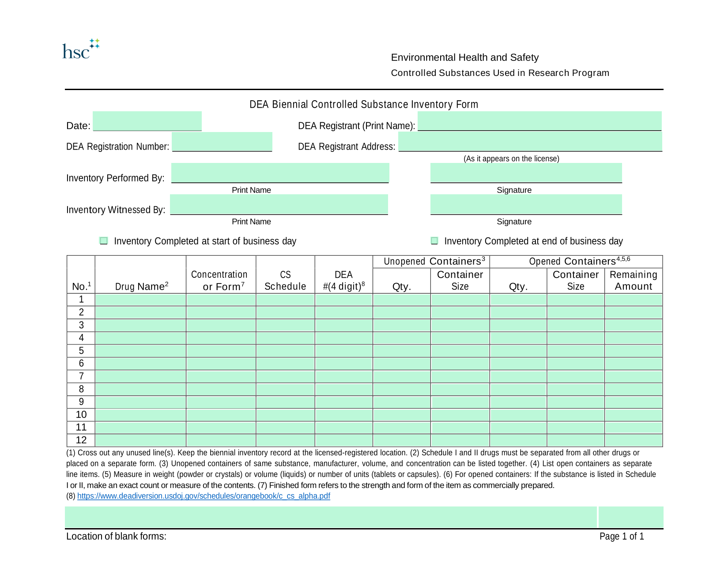
Task: Click CS Schedule cell in row 7
Action: [x=285, y=377]
